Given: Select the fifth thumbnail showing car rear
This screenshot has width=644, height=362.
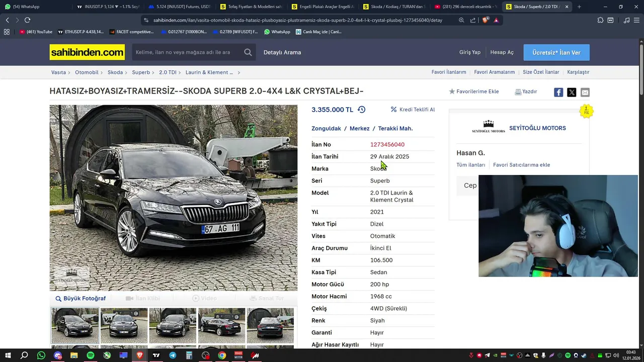Looking at the screenshot, I should pyautogui.click(x=270, y=325).
